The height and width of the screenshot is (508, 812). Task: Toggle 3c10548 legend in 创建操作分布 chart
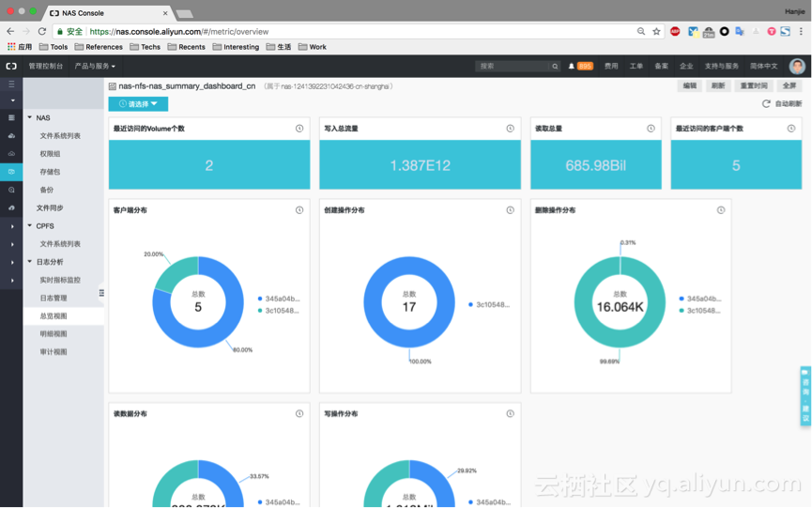(x=489, y=304)
